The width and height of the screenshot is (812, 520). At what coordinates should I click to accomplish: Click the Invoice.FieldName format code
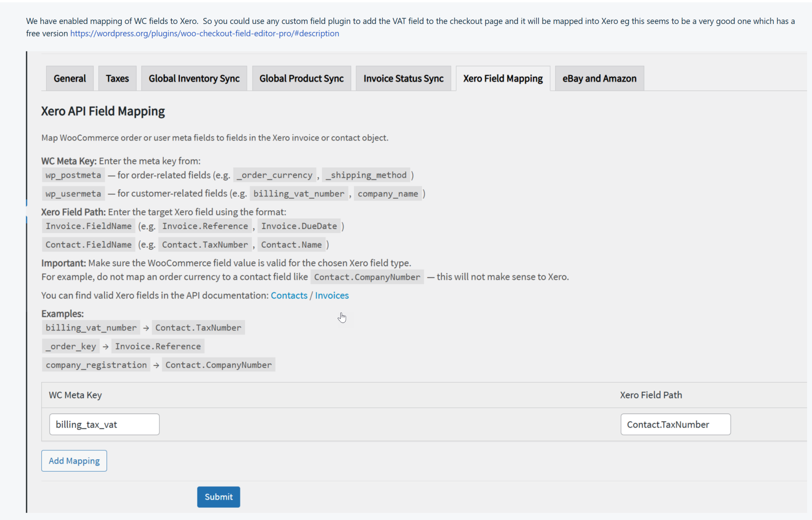click(x=89, y=226)
